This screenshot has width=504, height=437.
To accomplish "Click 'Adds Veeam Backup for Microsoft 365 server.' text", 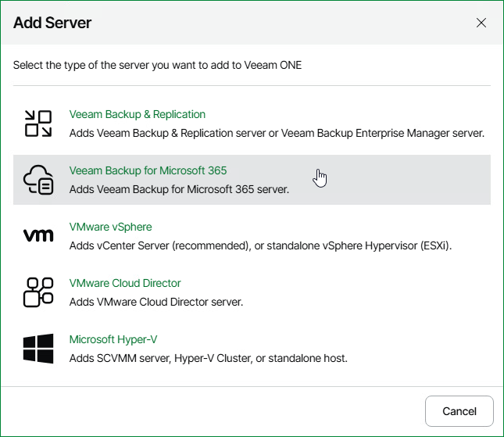I will tap(179, 189).
